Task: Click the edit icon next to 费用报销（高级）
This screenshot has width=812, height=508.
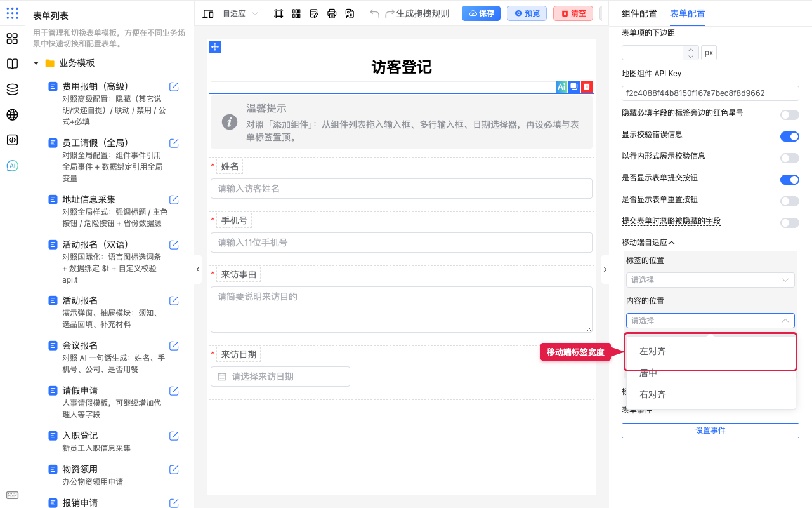Action: coord(174,87)
